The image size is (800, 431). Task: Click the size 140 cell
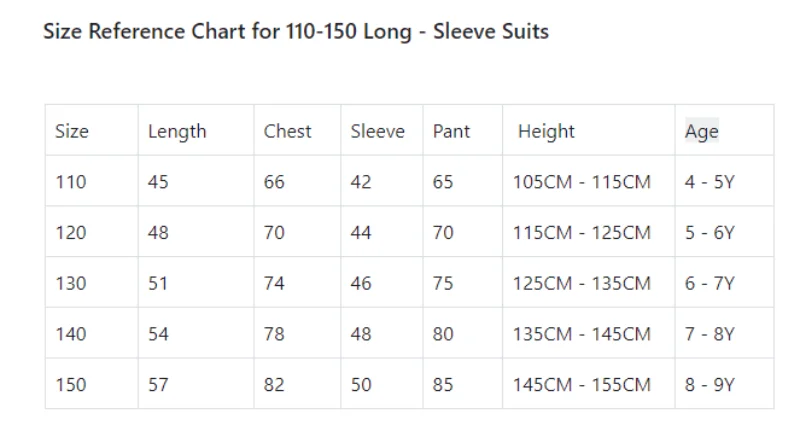coord(71,334)
